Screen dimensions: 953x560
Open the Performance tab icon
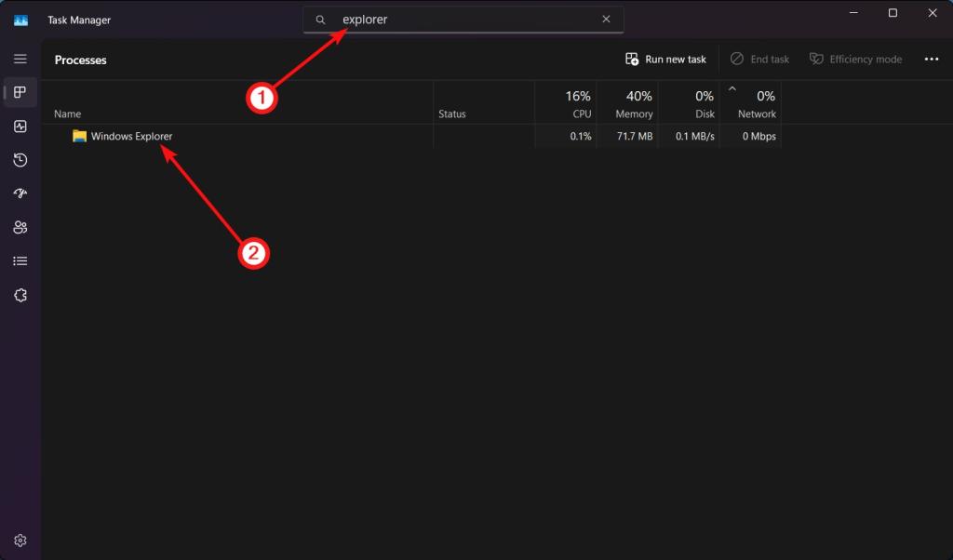tap(20, 127)
